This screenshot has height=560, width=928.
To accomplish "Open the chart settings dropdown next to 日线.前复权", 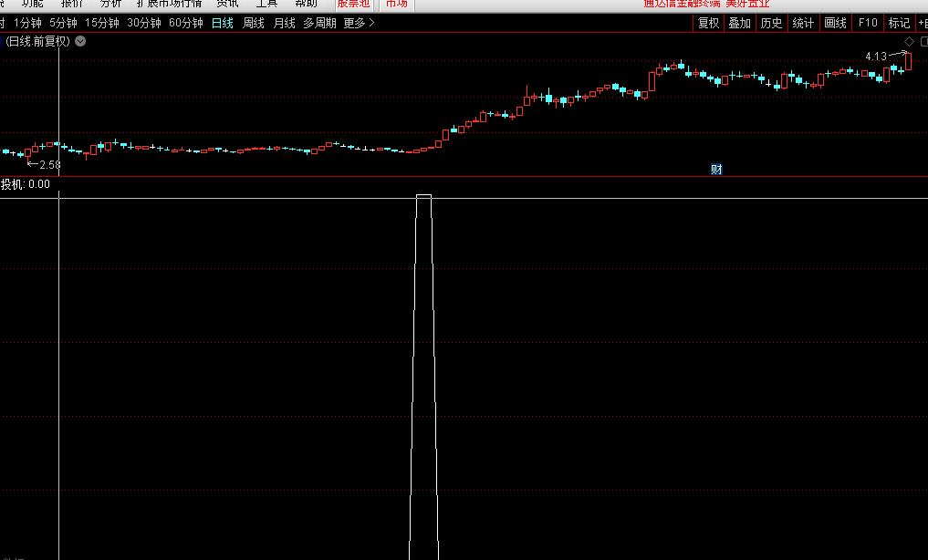I will pyautogui.click(x=81, y=41).
